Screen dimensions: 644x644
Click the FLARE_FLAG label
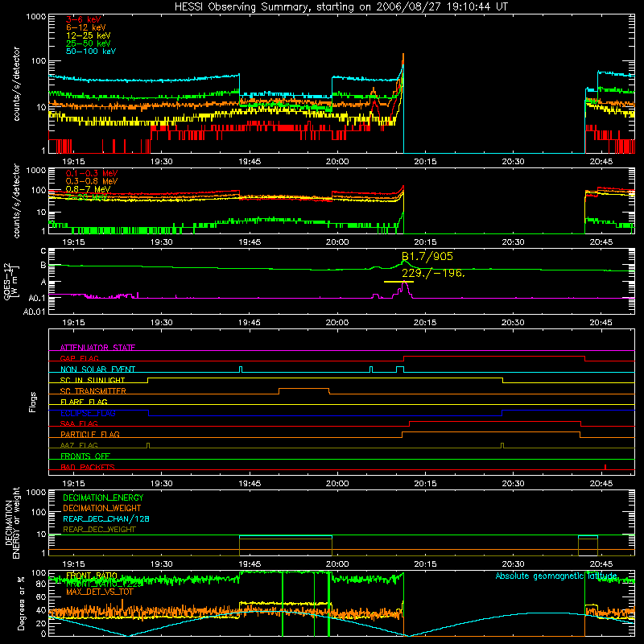(84, 402)
